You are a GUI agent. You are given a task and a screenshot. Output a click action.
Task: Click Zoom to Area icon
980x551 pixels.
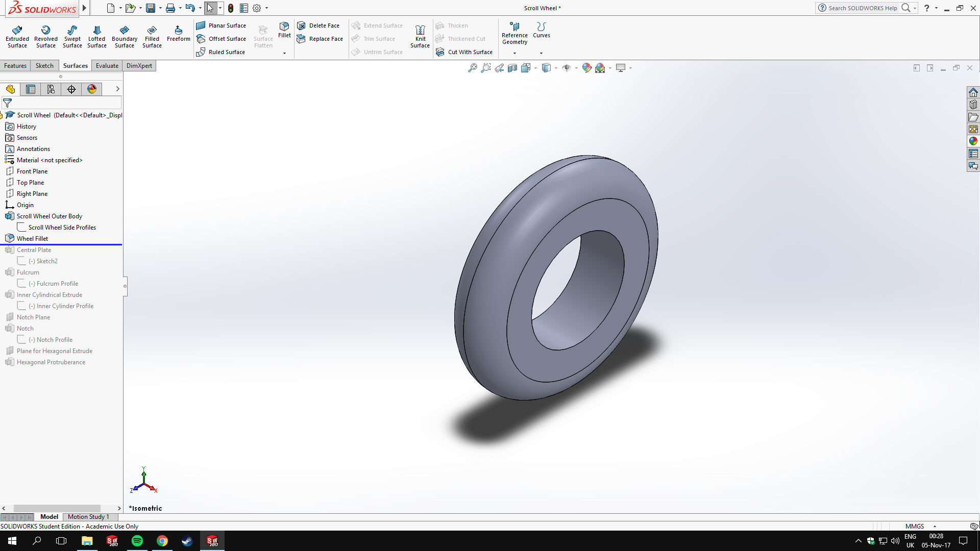[486, 68]
